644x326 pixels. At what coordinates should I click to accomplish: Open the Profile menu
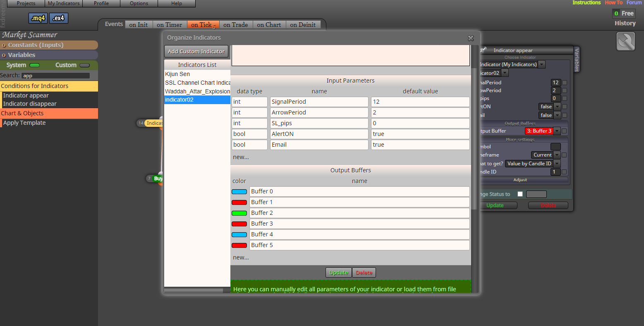101,3
